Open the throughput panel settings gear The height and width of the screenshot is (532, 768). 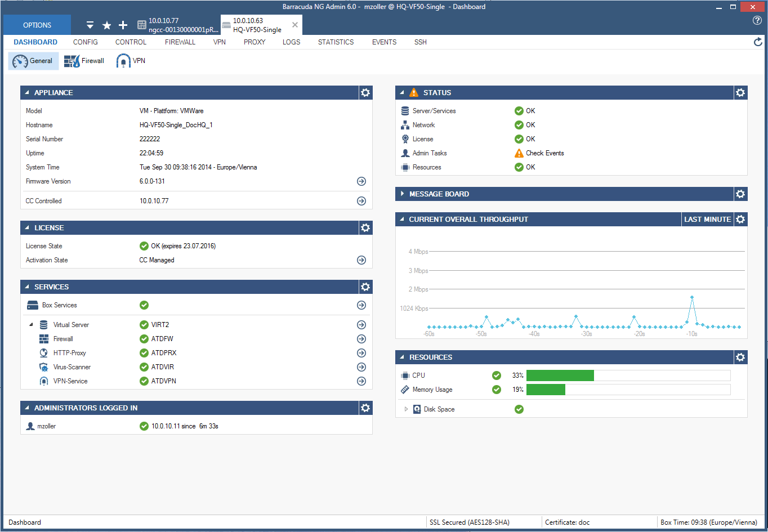tap(740, 220)
